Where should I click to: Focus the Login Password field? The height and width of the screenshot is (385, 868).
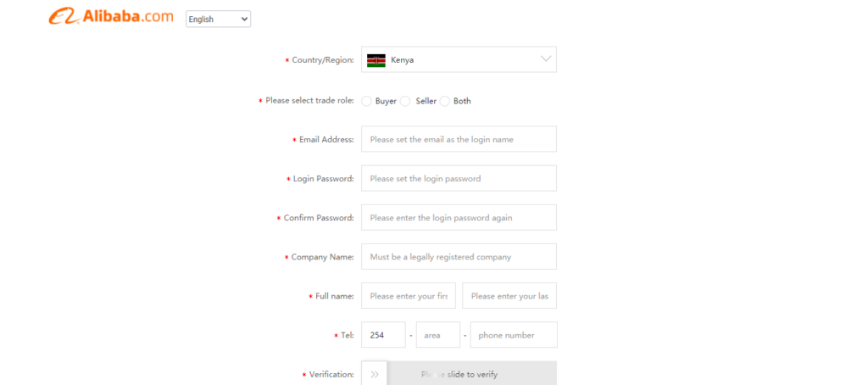click(x=459, y=178)
